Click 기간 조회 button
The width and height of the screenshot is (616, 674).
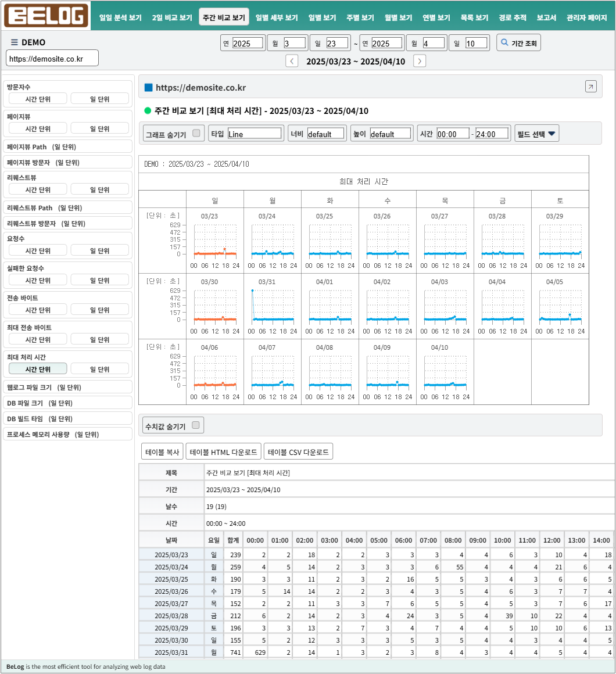(518, 42)
